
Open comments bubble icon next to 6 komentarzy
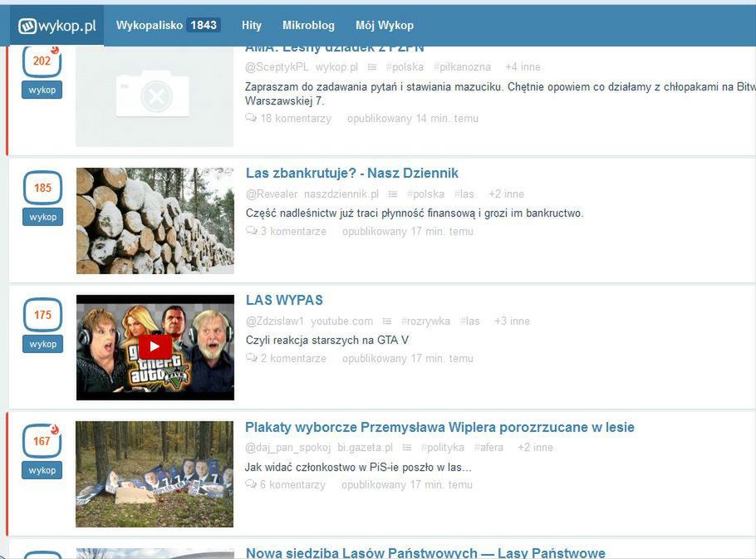pos(251,483)
